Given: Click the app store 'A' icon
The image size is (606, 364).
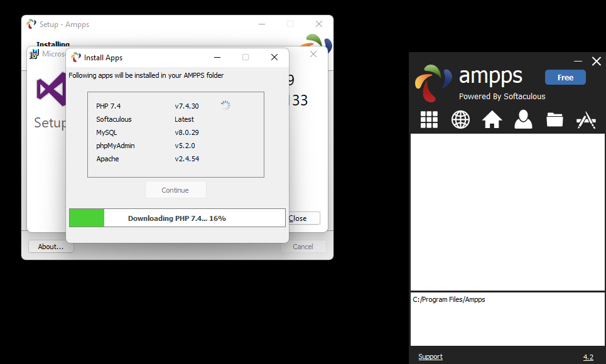Looking at the screenshot, I should click(x=586, y=119).
